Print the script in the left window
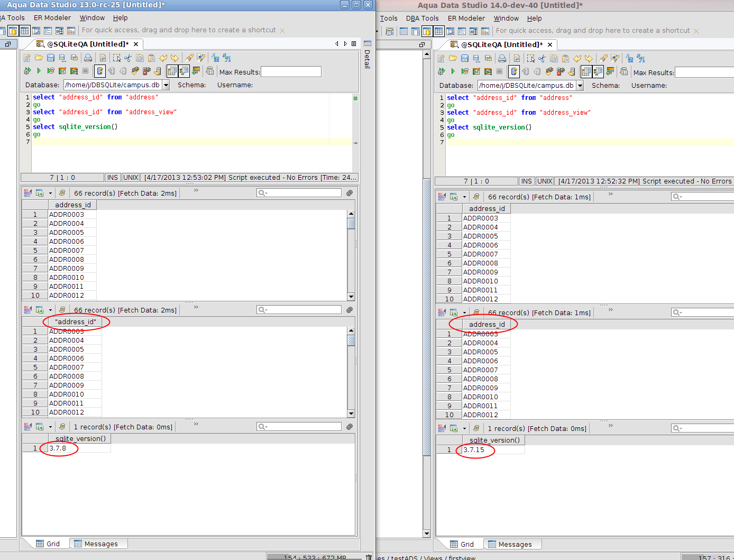Viewport: 734px width, 560px height. tap(88, 58)
